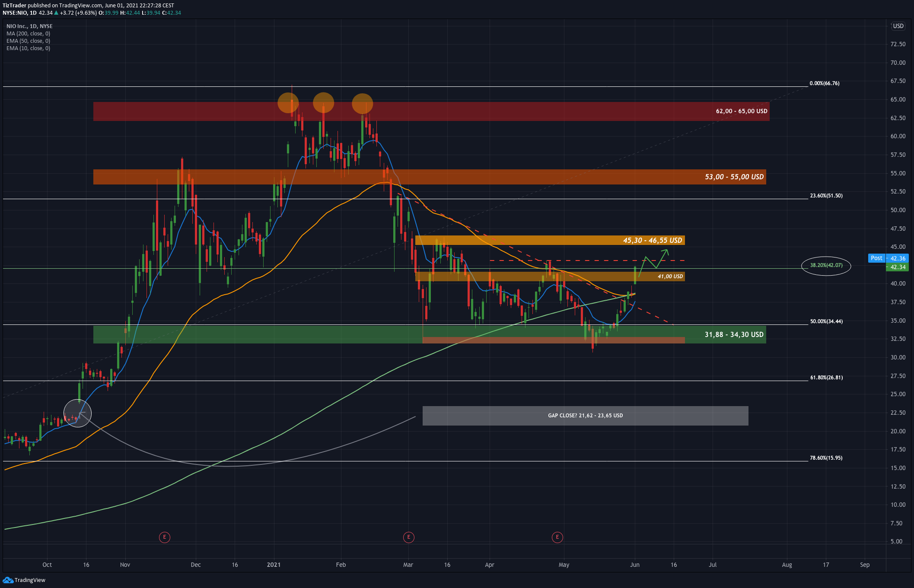Click the TizTrader author name

coord(14,6)
